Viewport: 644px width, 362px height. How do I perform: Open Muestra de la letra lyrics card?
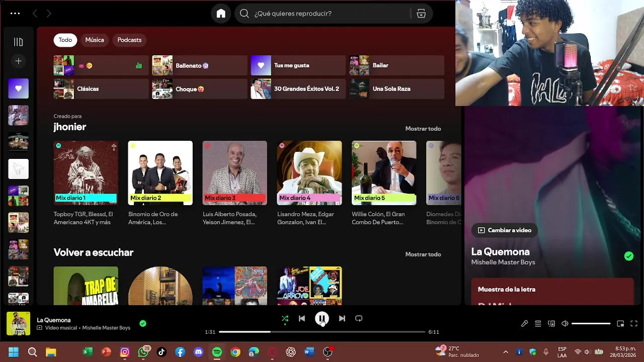552,291
